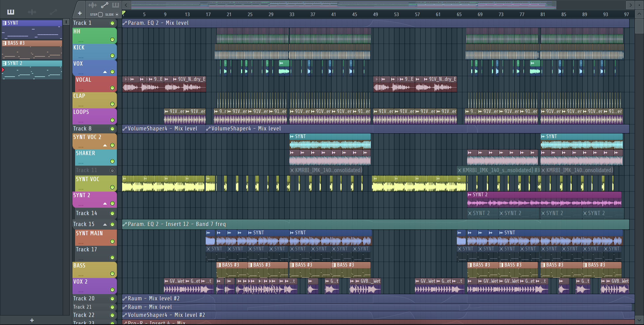This screenshot has width=644, height=325.
Task: Mute the KICK track
Action: coord(112,56)
